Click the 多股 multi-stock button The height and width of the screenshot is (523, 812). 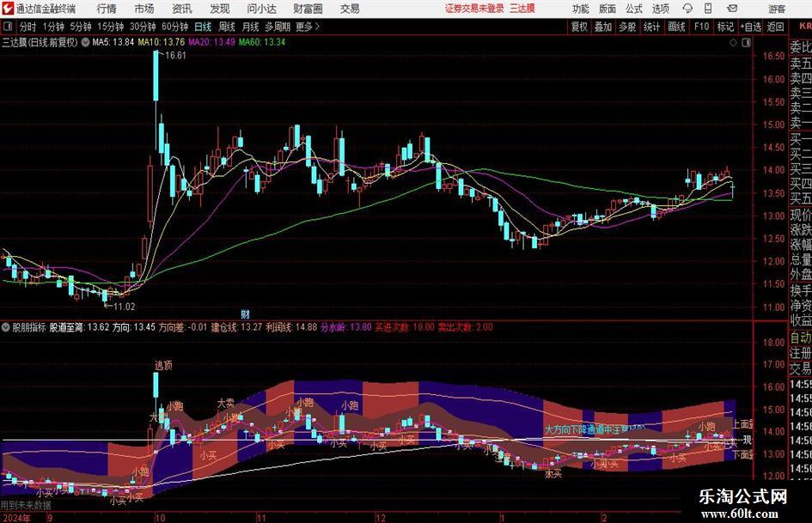point(627,27)
